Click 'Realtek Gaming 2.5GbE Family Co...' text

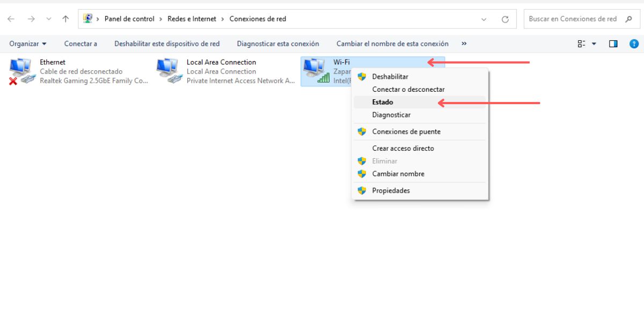click(94, 81)
